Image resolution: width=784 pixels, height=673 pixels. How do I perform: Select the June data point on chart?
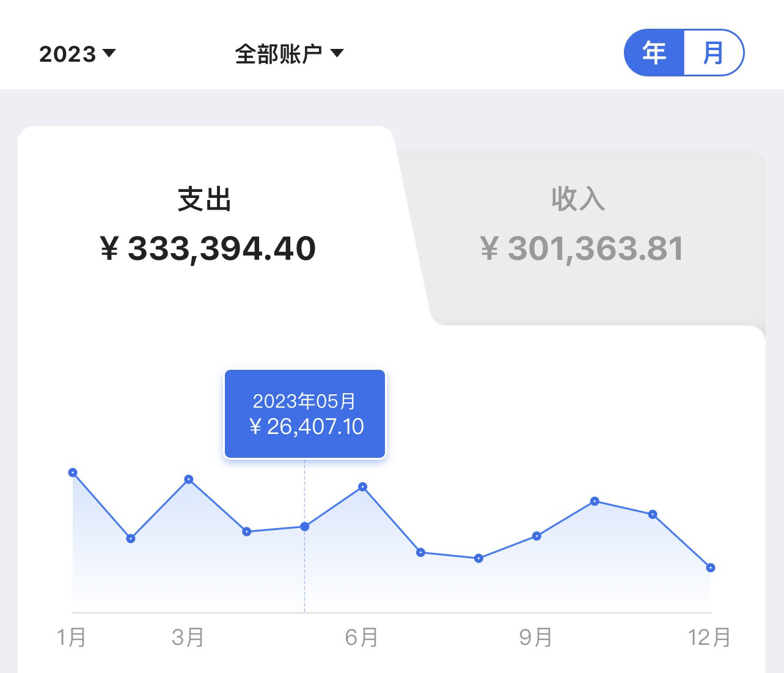pos(363,487)
